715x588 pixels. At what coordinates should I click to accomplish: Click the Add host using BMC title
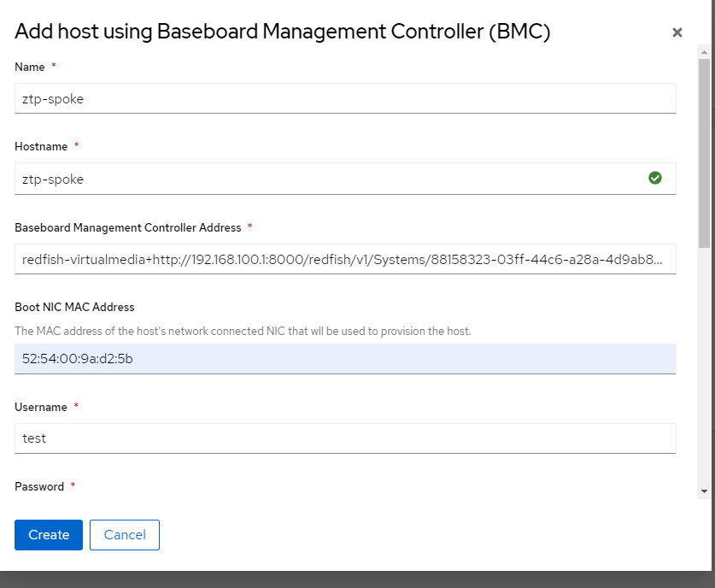[283, 32]
